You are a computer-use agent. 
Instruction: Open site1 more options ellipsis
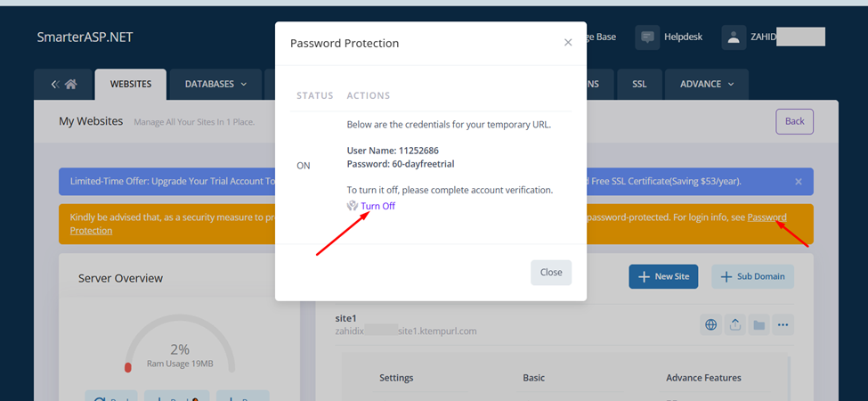pyautogui.click(x=783, y=325)
